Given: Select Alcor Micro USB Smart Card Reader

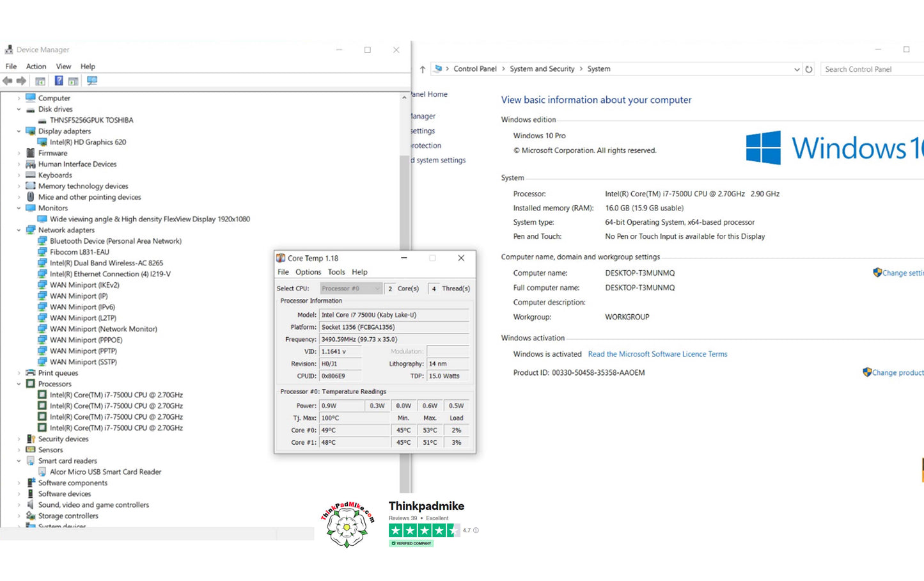Looking at the screenshot, I should [106, 472].
